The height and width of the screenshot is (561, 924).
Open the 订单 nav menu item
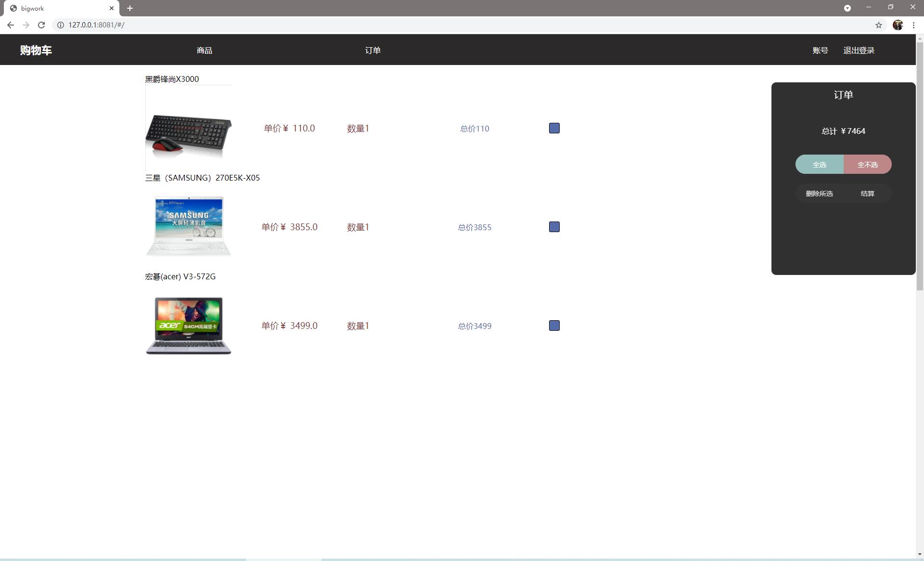coord(373,50)
